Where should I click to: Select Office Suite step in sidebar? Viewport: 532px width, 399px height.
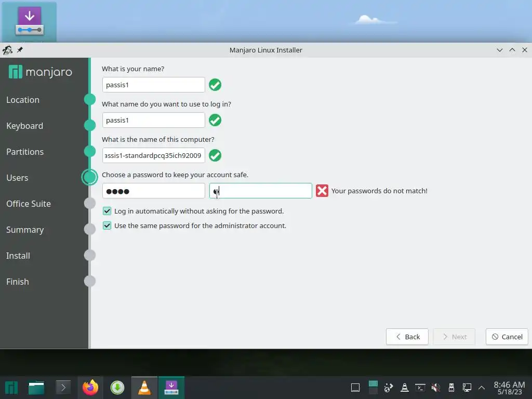click(x=29, y=204)
